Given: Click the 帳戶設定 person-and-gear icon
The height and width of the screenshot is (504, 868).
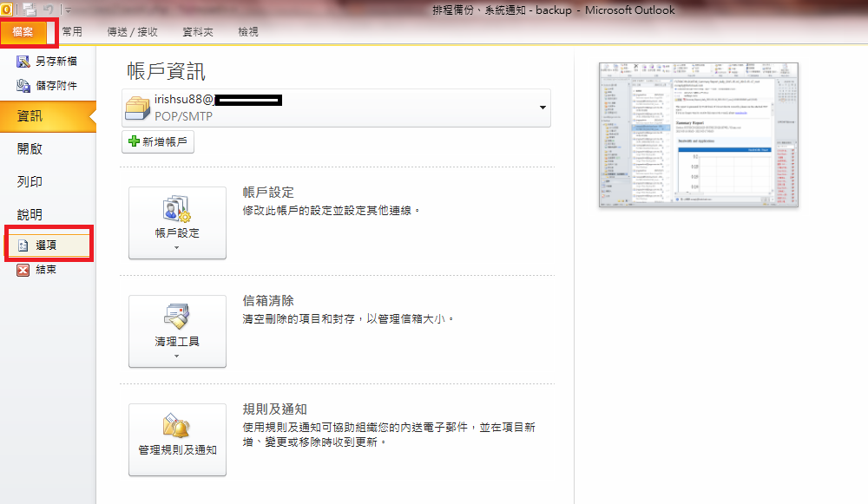Looking at the screenshot, I should point(177,209).
